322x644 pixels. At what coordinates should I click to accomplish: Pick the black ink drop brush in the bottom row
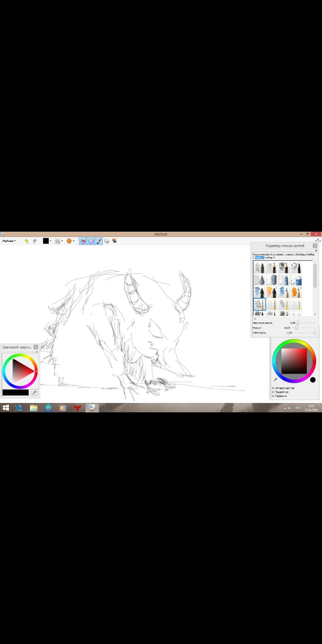pos(259,314)
